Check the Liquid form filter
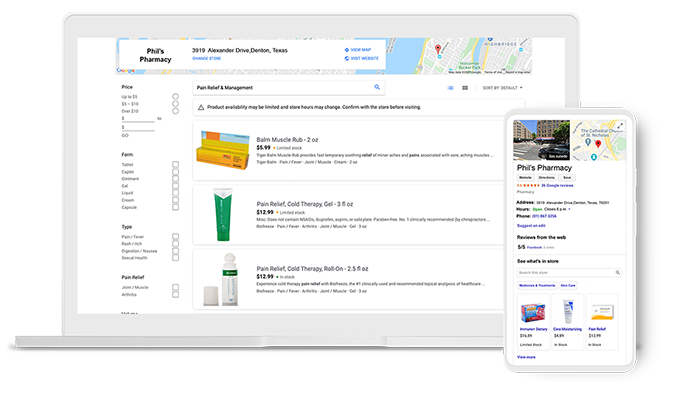This screenshot has width=700, height=407. (x=175, y=193)
